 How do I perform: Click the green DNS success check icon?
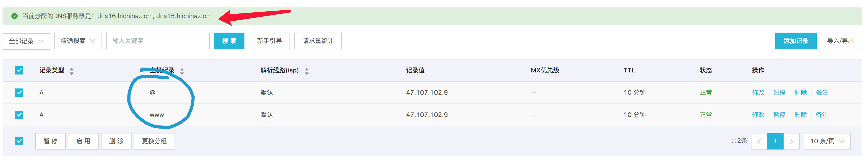(15, 16)
